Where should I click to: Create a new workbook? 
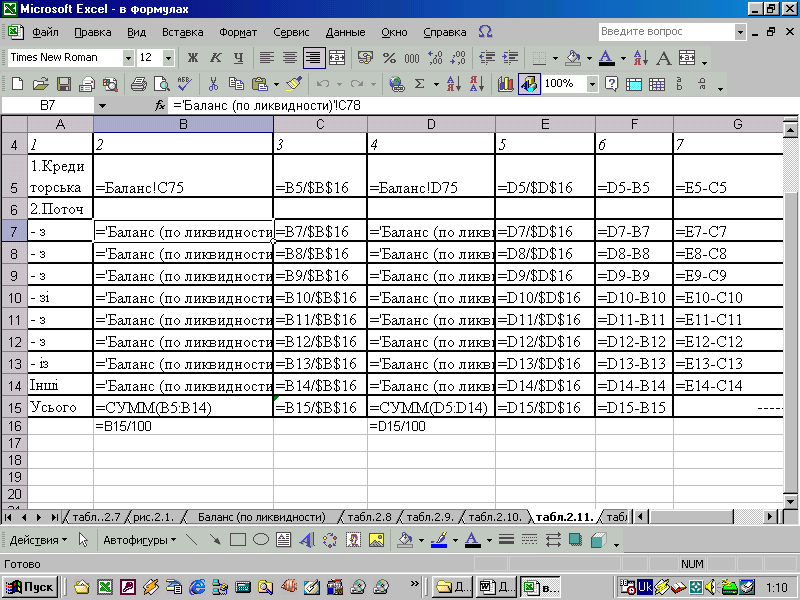(17, 83)
